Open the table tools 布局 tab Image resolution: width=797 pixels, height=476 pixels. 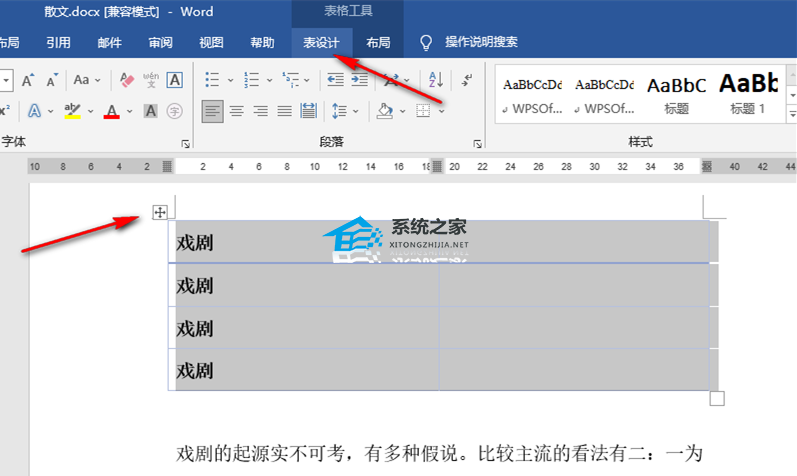click(378, 42)
